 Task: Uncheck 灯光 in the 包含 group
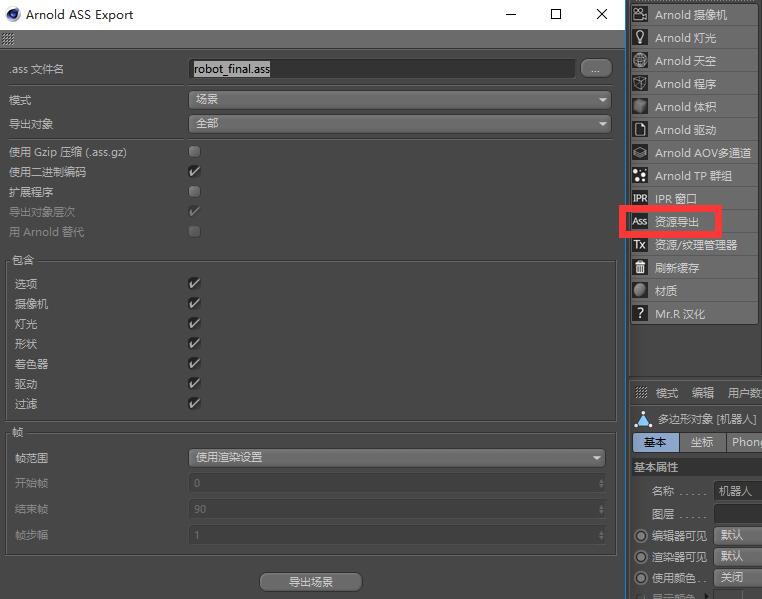pyautogui.click(x=194, y=324)
